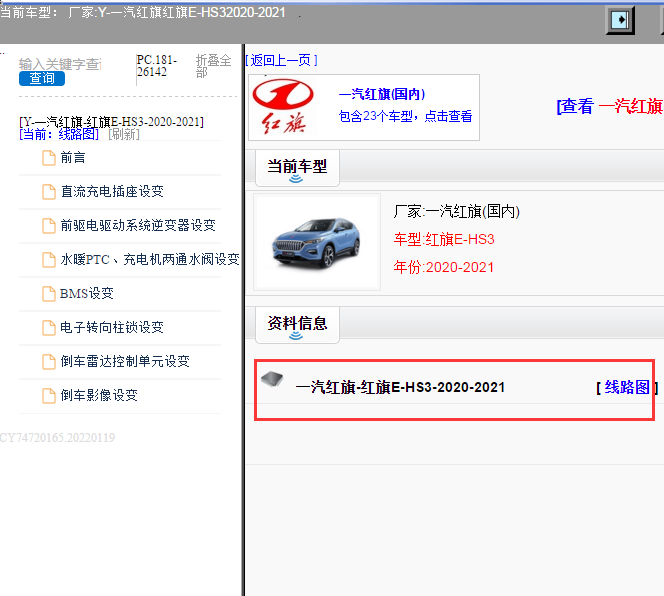The height and width of the screenshot is (596, 664).
Task: Click the 查询 search button
Action: click(x=42, y=78)
